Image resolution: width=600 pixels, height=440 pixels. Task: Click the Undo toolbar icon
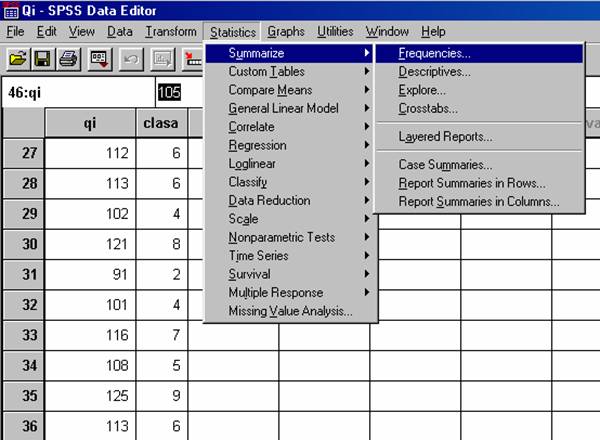[x=133, y=59]
